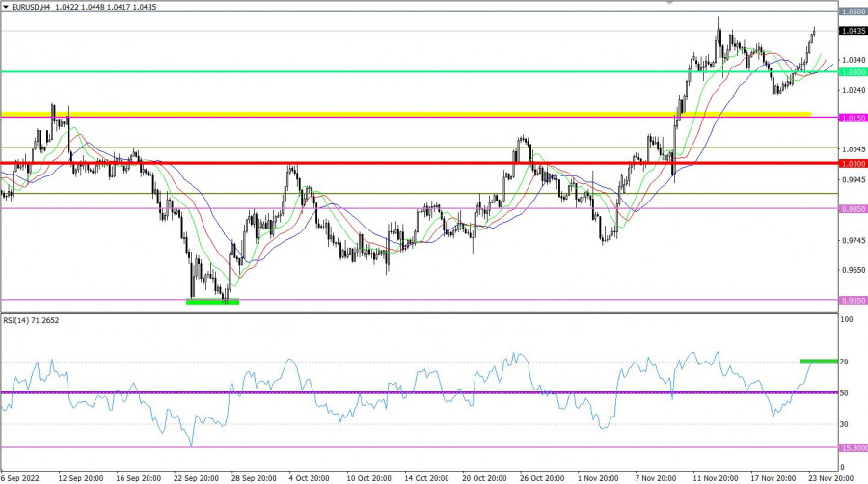Click the thick red parity horizontal line
The height and width of the screenshot is (484, 868).
405,163
